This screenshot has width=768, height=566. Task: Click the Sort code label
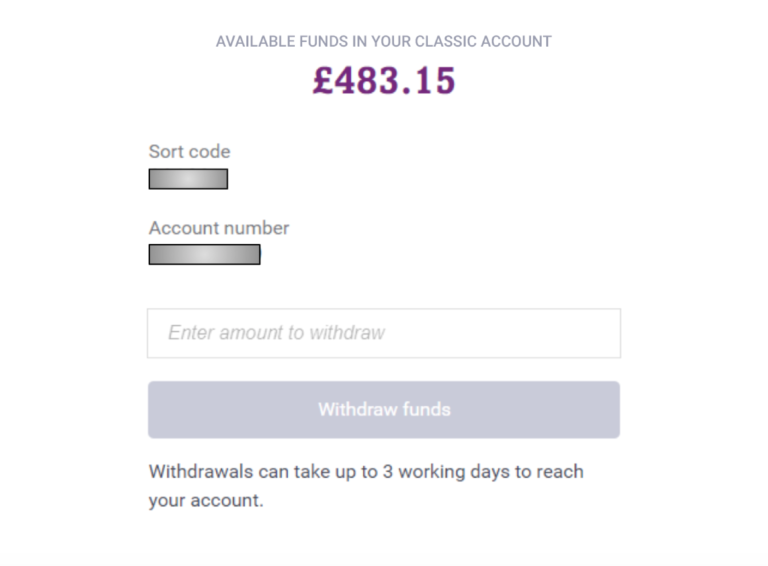pos(190,152)
